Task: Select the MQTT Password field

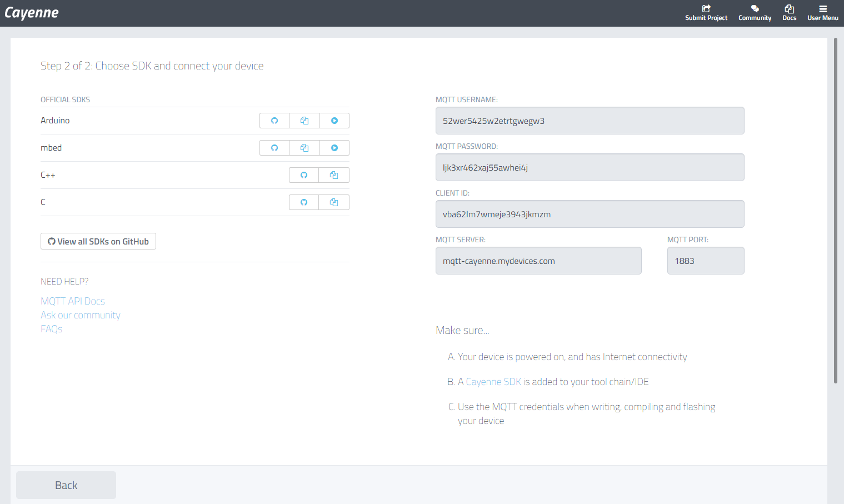Action: click(590, 167)
